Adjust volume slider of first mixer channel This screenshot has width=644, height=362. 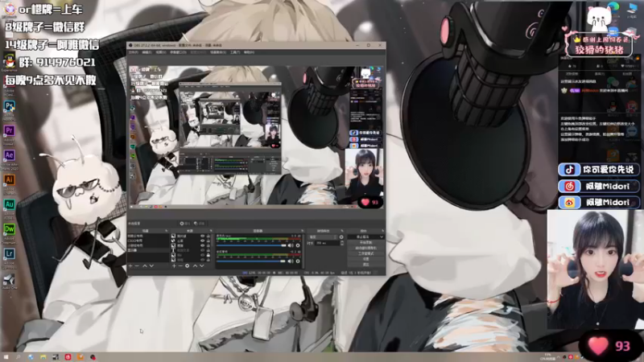(250, 245)
